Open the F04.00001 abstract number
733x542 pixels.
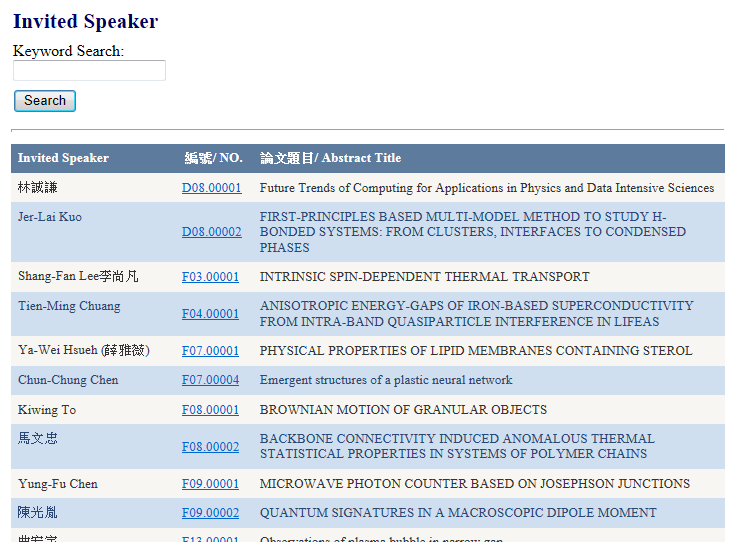(x=210, y=314)
